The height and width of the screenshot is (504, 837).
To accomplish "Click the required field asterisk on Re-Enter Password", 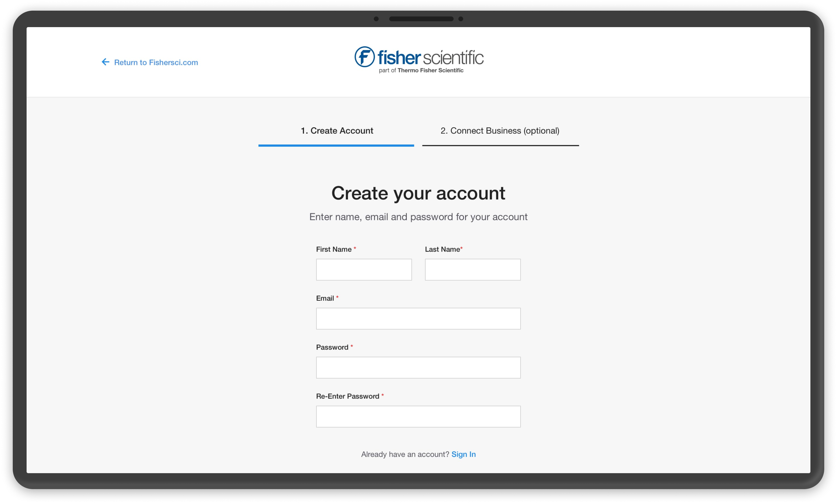I will [x=383, y=396].
